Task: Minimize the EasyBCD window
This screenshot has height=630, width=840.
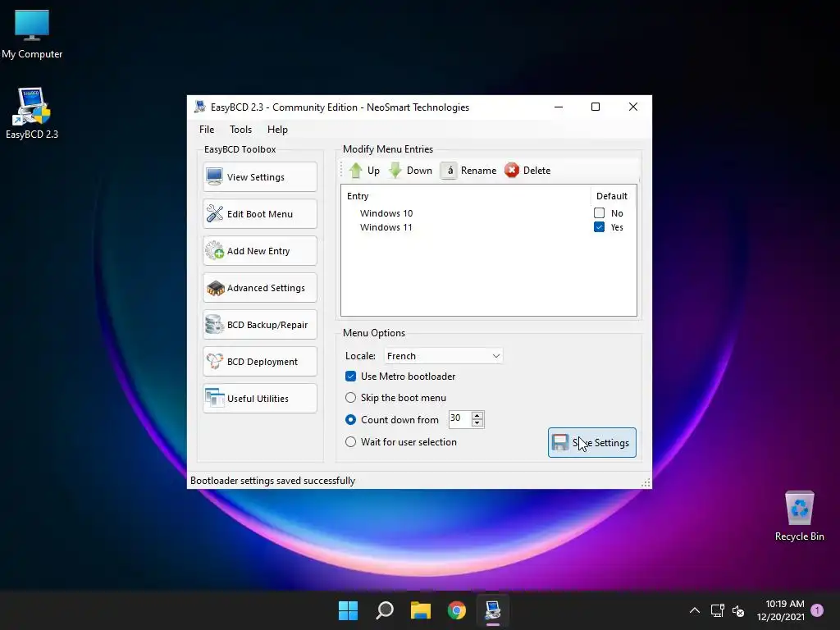Action: pos(558,107)
